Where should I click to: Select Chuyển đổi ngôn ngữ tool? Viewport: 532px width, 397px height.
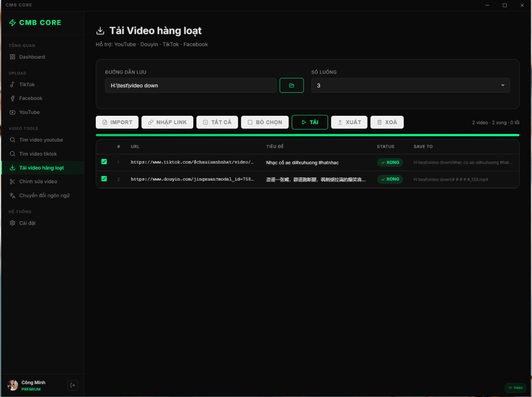[44, 195]
